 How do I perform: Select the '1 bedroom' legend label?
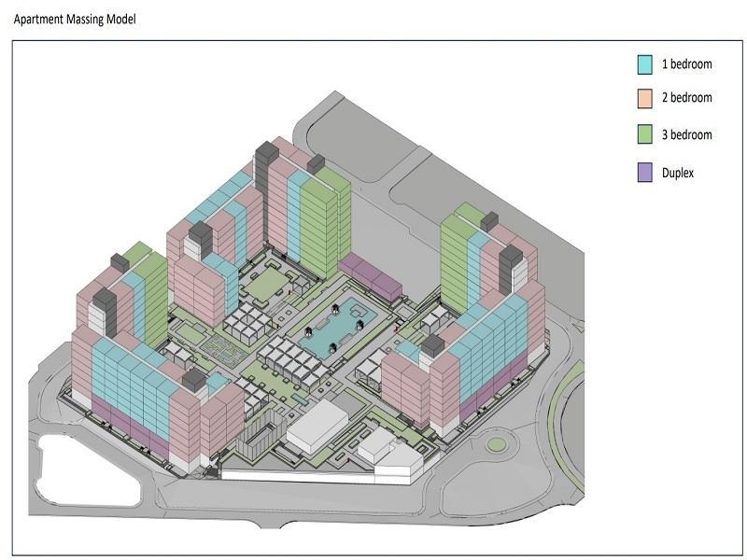click(x=686, y=63)
